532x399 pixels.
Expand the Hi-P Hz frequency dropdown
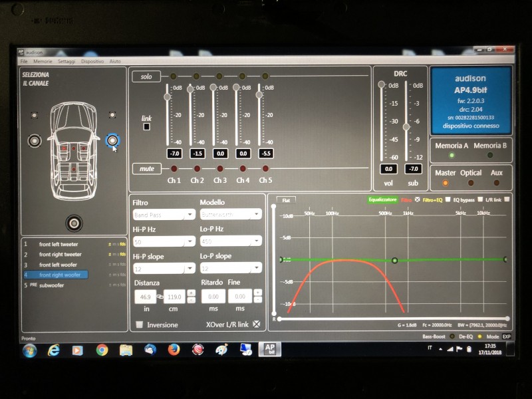pos(164,241)
